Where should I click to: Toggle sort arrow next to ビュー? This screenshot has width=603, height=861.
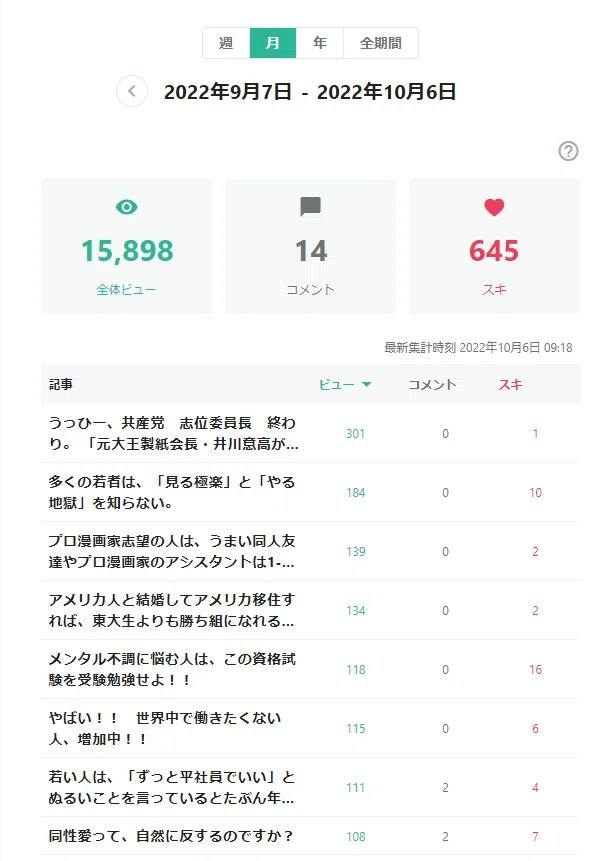click(x=367, y=384)
